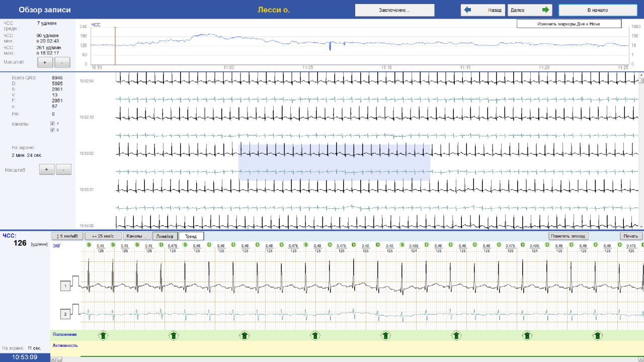Toggle channel 2 checkbox
644x362 pixels.
[x=53, y=130]
